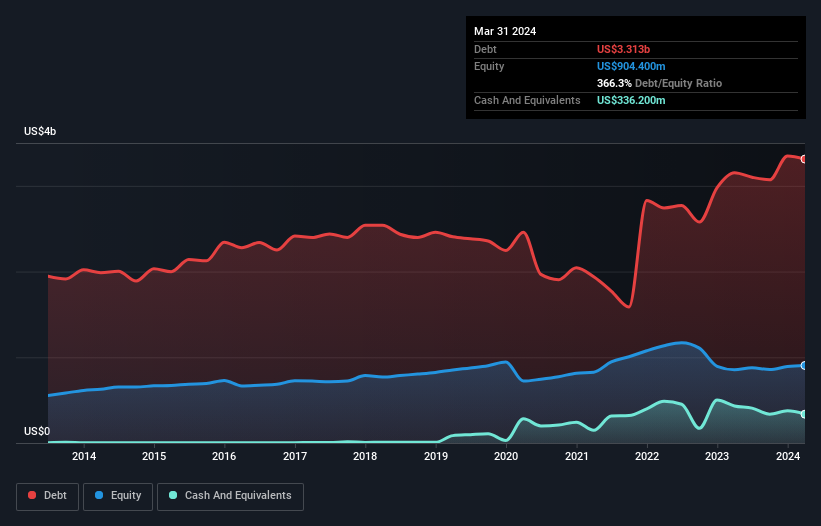Click the 366.3% Debt/Equity Ratio text
Image resolution: width=821 pixels, height=526 pixels.
click(x=659, y=83)
